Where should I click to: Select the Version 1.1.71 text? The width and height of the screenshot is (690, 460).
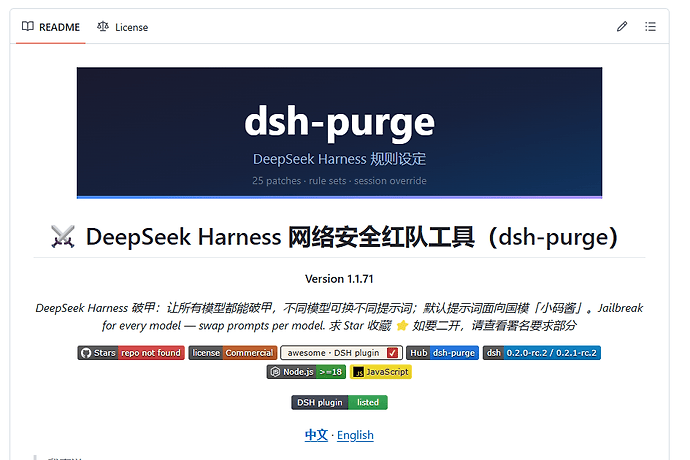coord(339,279)
